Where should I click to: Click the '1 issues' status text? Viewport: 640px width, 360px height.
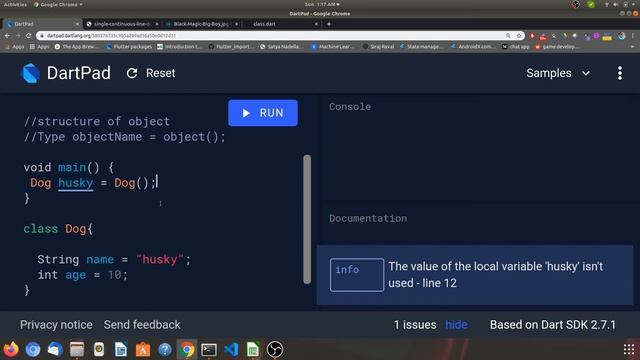pyautogui.click(x=415, y=324)
